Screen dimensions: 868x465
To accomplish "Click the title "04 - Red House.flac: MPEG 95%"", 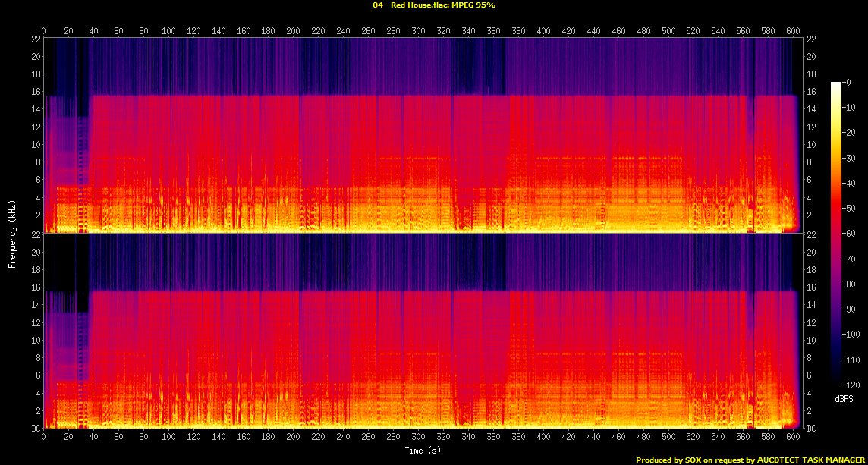I will [433, 5].
